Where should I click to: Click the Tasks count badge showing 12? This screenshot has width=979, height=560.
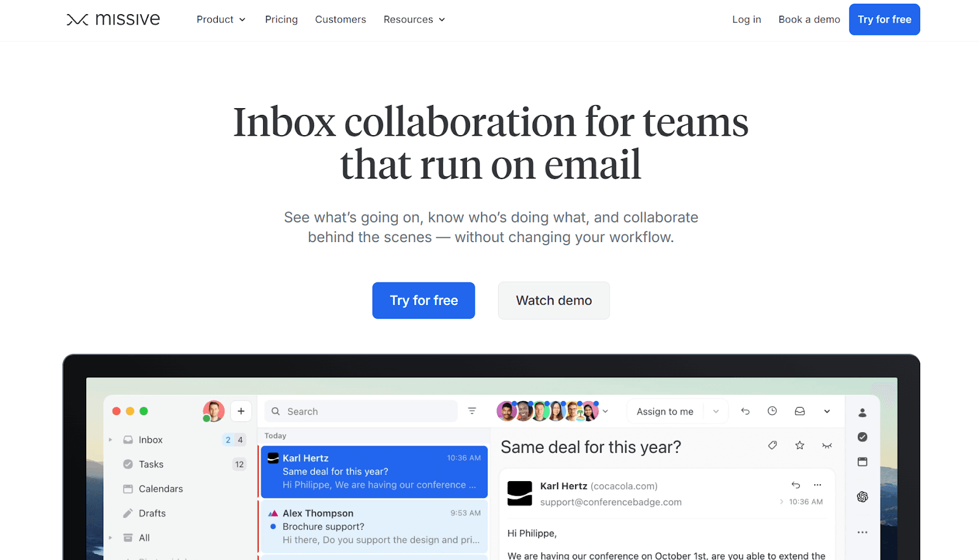tap(239, 464)
